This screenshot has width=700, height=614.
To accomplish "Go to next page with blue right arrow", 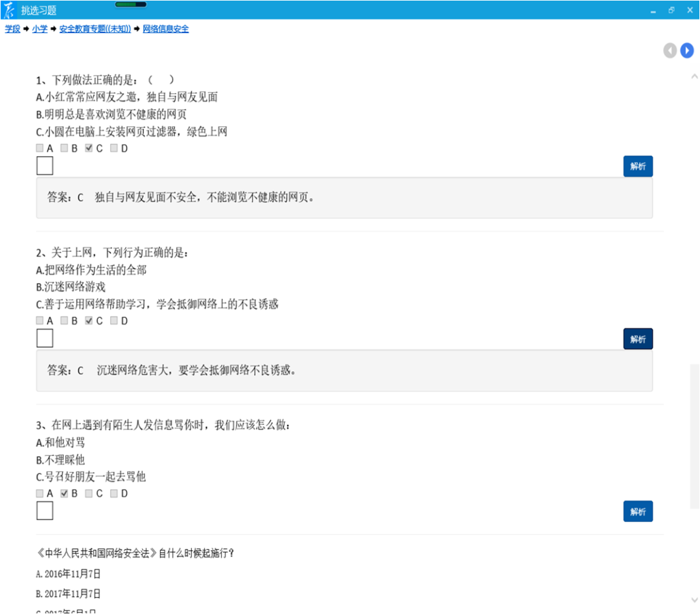I will click(687, 51).
